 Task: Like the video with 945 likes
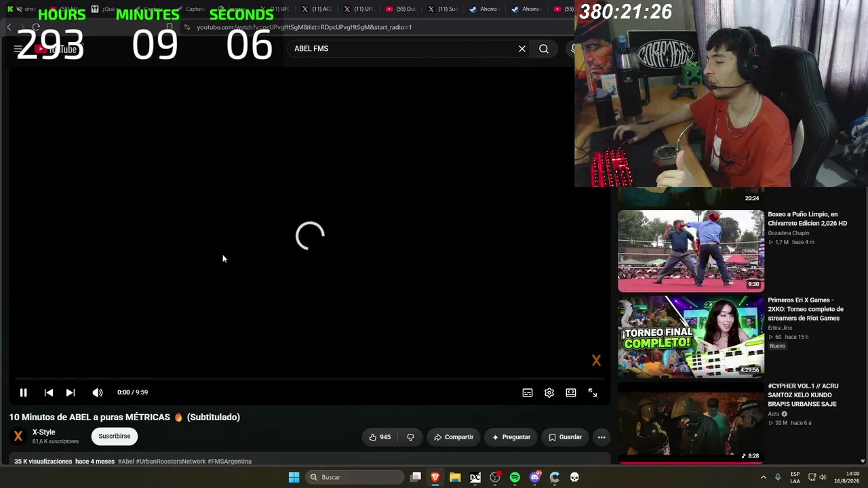pos(379,437)
